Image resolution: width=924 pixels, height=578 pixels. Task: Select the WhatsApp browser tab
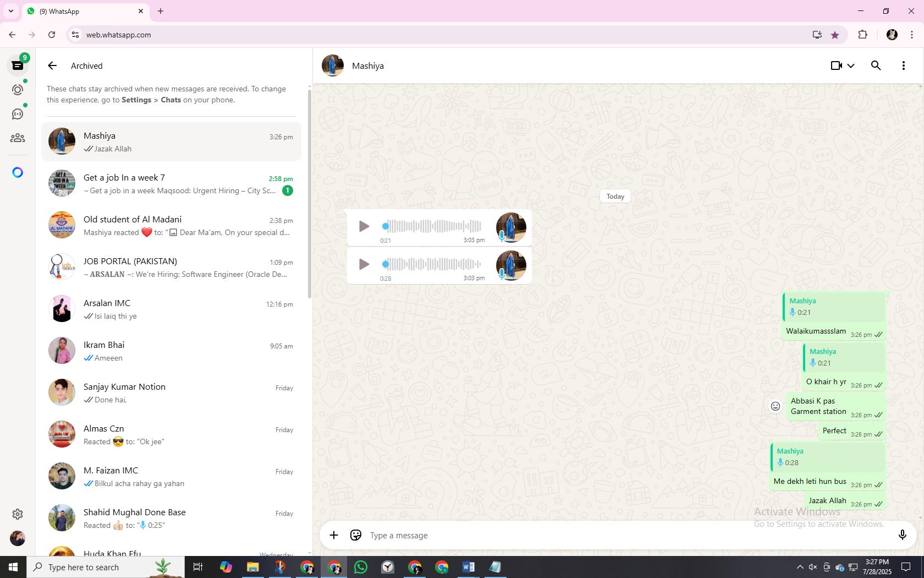pos(85,11)
